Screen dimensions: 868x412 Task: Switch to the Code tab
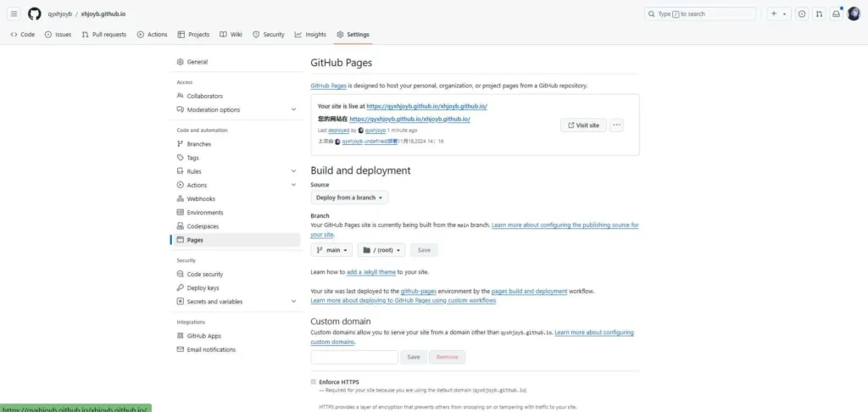(23, 35)
